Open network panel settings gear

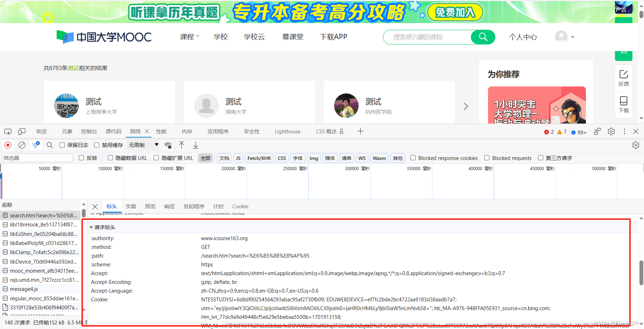point(636,145)
